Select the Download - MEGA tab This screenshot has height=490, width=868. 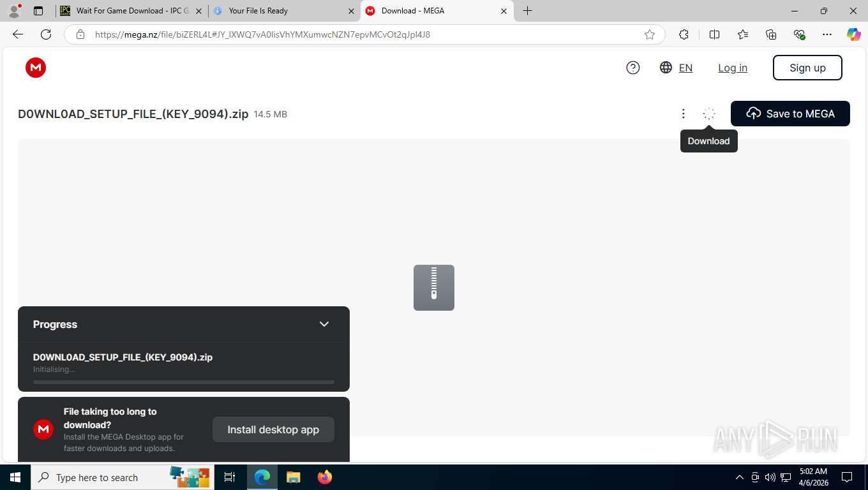[437, 11]
